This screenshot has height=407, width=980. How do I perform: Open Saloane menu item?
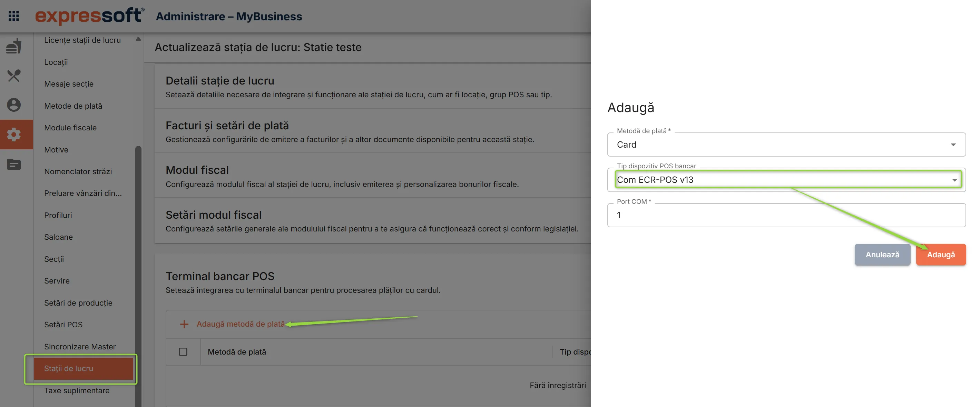coord(58,237)
